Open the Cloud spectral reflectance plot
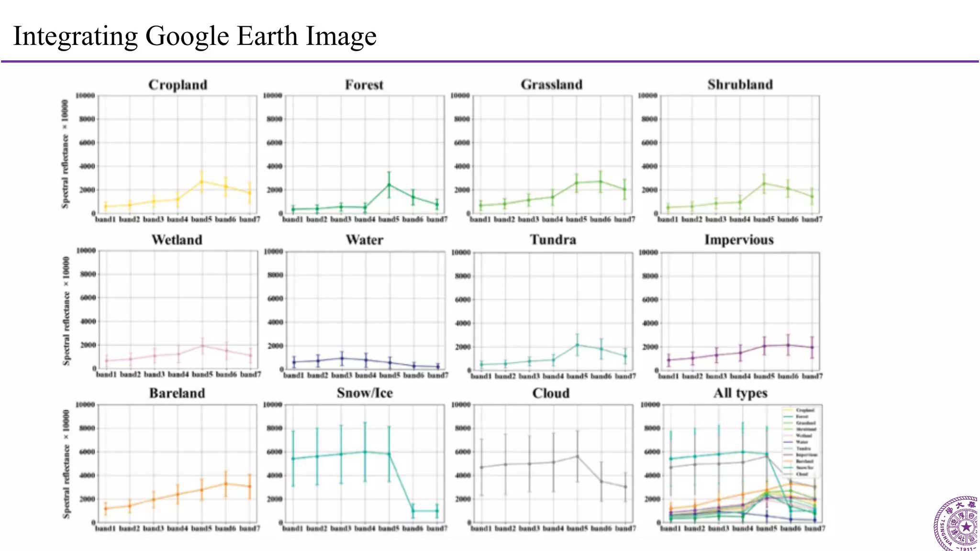 [x=553, y=463]
